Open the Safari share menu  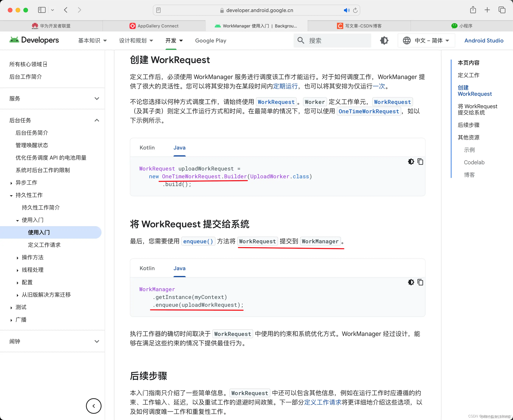[x=473, y=10]
